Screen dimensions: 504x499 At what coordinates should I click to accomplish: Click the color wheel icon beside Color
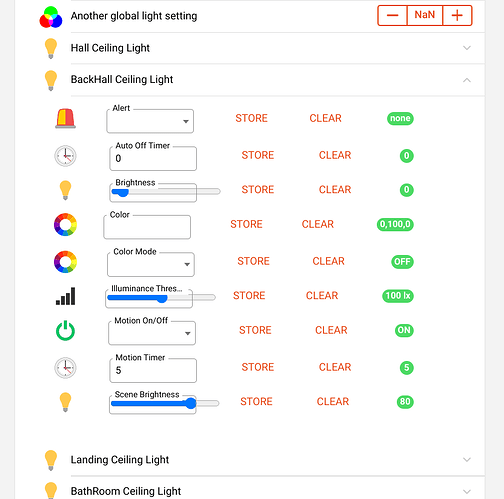click(65, 224)
